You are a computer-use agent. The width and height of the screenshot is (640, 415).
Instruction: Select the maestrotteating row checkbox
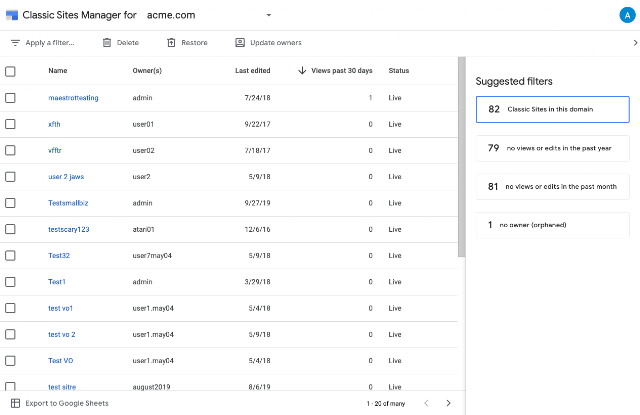click(10, 98)
